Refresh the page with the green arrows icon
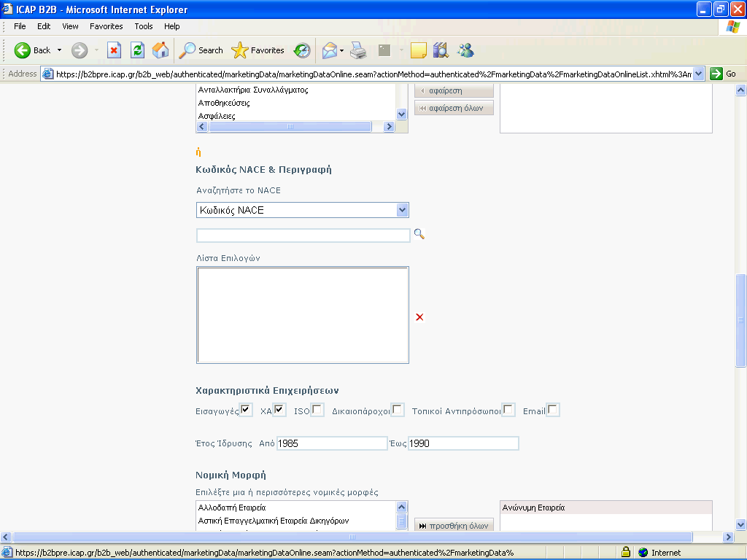Viewport: 747px width, 560px height. pos(137,50)
